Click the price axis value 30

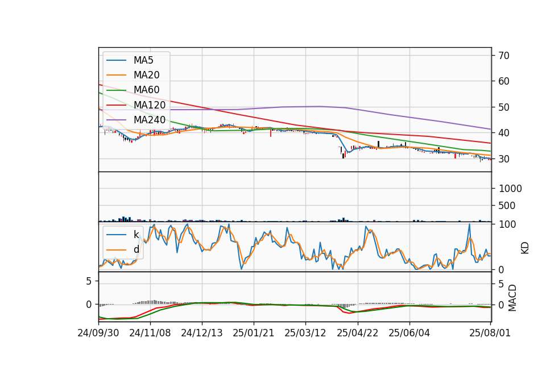click(503, 159)
